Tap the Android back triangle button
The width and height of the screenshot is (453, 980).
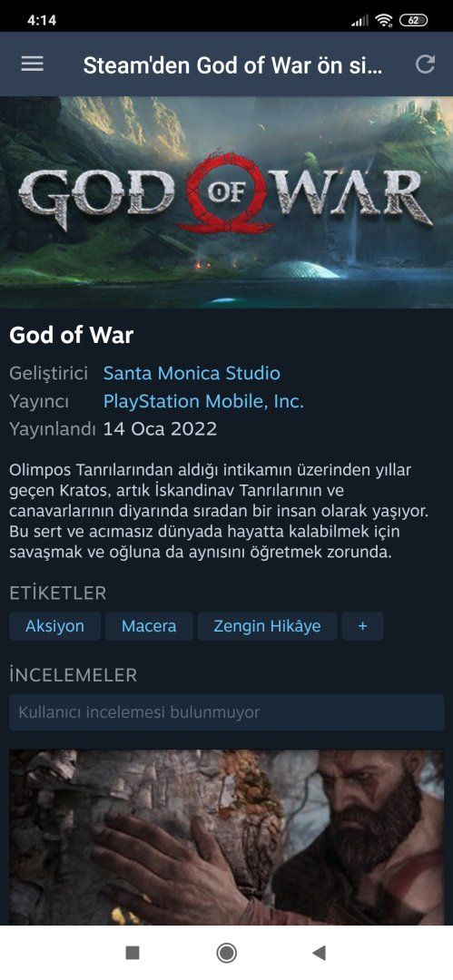click(x=320, y=953)
